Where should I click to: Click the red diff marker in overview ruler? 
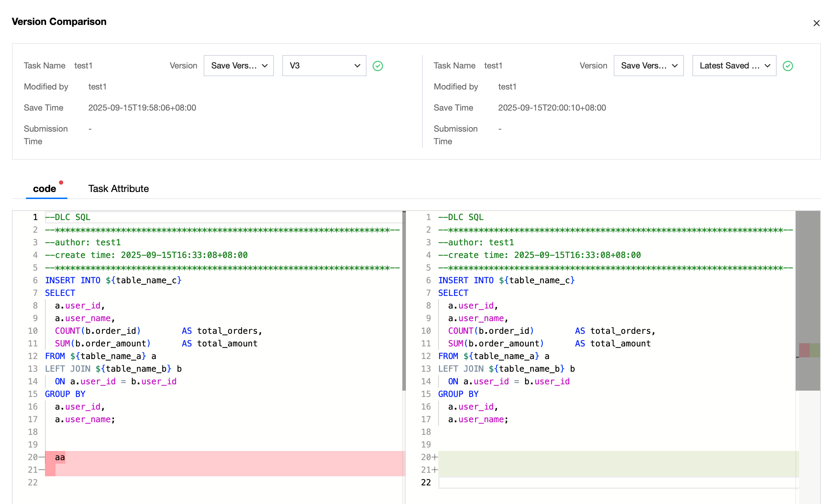(x=804, y=350)
